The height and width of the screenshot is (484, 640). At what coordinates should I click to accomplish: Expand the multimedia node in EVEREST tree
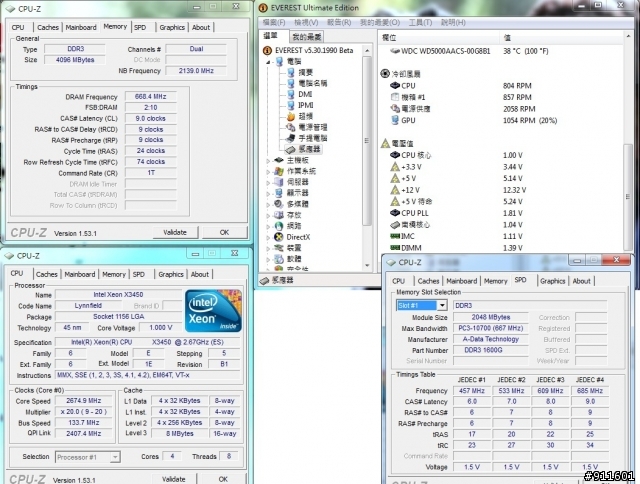point(269,204)
